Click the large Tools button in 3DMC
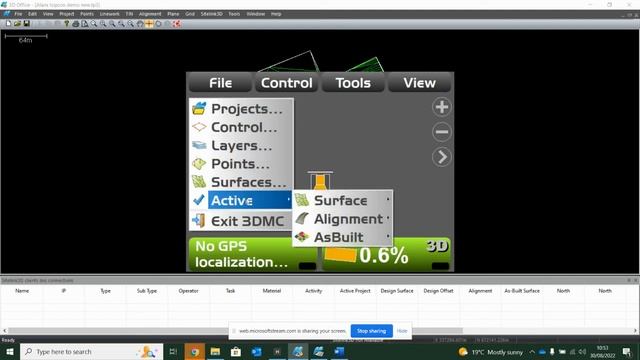This screenshot has height=360, width=640. (x=353, y=83)
